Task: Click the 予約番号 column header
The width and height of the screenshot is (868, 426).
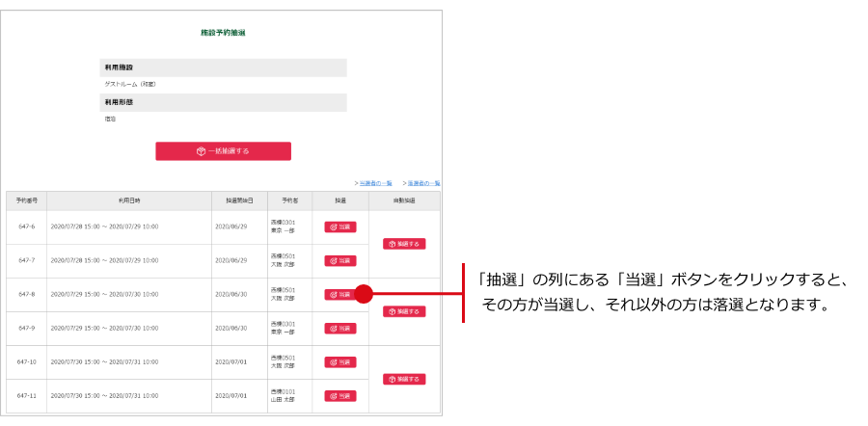Action: click(x=27, y=200)
